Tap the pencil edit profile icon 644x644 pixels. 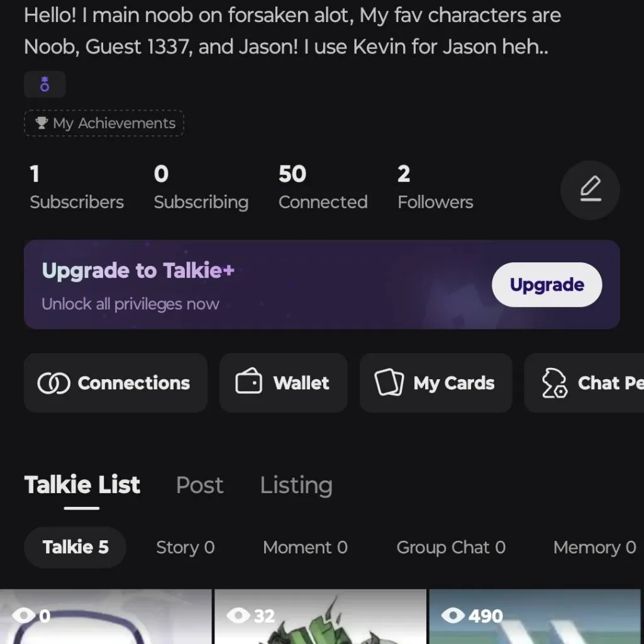pos(590,189)
